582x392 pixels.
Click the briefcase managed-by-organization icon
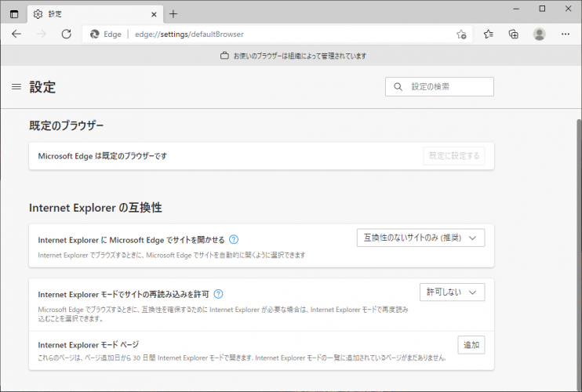224,56
